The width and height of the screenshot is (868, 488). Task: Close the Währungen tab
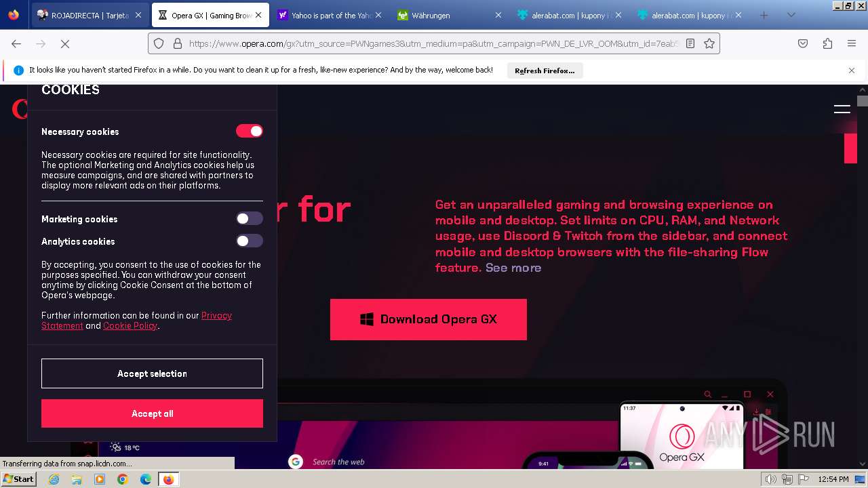pyautogui.click(x=498, y=15)
